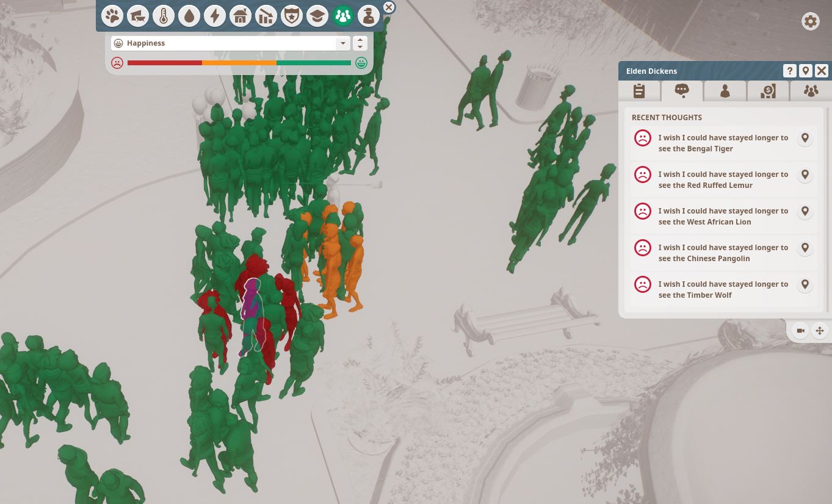Show the power lightning bolt heat map
This screenshot has height=504, width=832.
tap(215, 16)
